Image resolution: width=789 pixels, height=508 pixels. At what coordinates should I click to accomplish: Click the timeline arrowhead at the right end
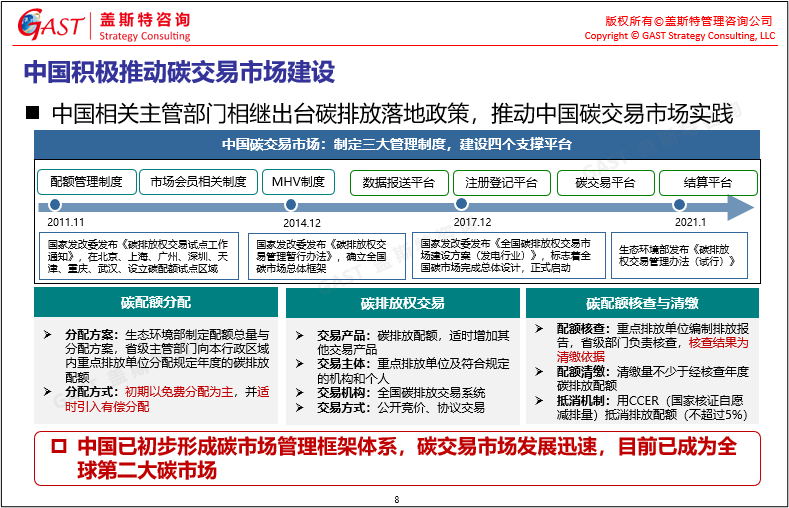[740, 207]
